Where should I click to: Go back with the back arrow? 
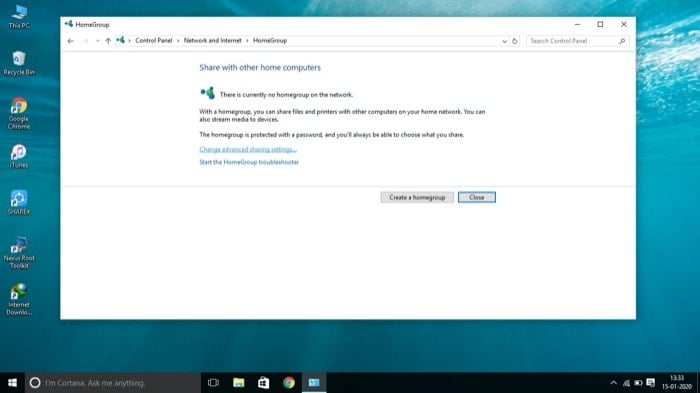pyautogui.click(x=71, y=41)
